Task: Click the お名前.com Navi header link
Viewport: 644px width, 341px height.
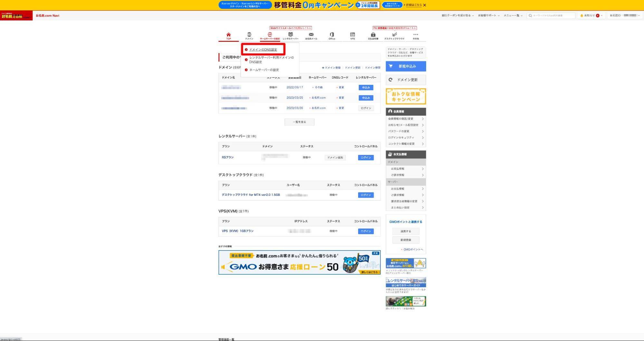Action: pyautogui.click(x=47, y=15)
